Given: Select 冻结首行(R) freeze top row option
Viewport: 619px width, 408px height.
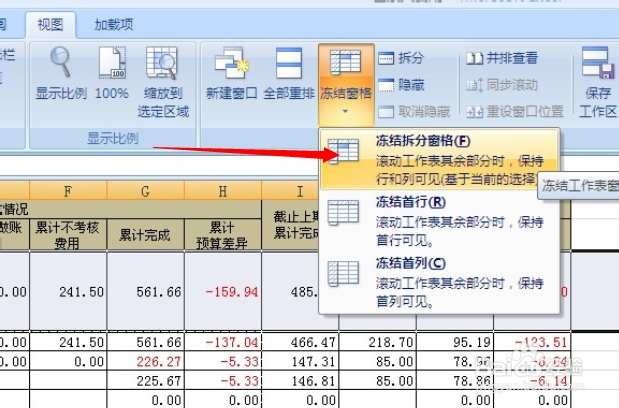Looking at the screenshot, I should point(439,222).
